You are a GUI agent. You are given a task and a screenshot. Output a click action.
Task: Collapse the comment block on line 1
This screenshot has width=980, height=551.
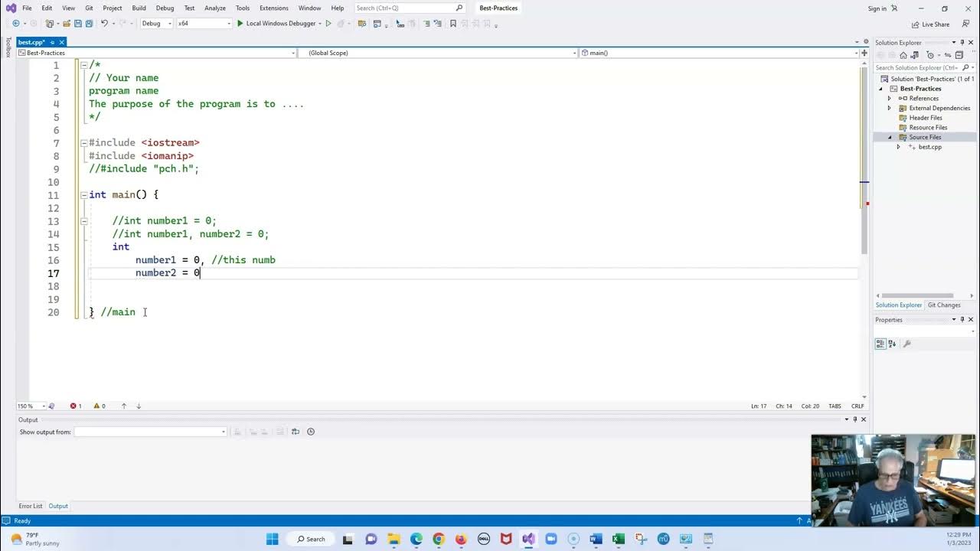click(84, 65)
